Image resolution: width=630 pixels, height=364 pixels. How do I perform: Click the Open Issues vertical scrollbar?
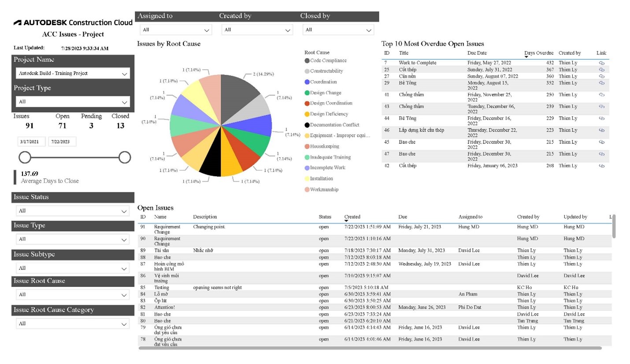coord(614,226)
